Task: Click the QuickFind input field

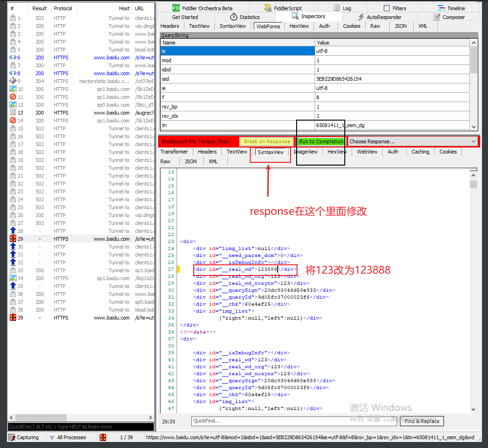Action: click(294, 421)
